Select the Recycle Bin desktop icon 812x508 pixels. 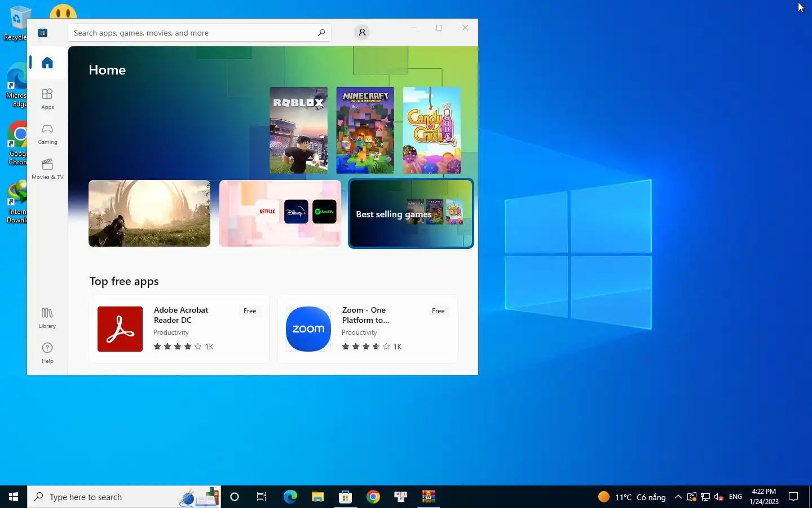17,23
